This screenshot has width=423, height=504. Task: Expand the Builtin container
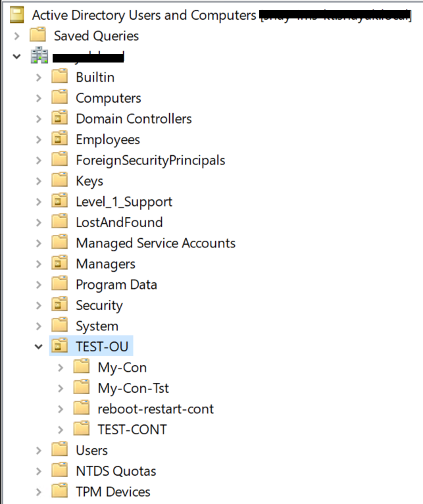pyautogui.click(x=39, y=78)
